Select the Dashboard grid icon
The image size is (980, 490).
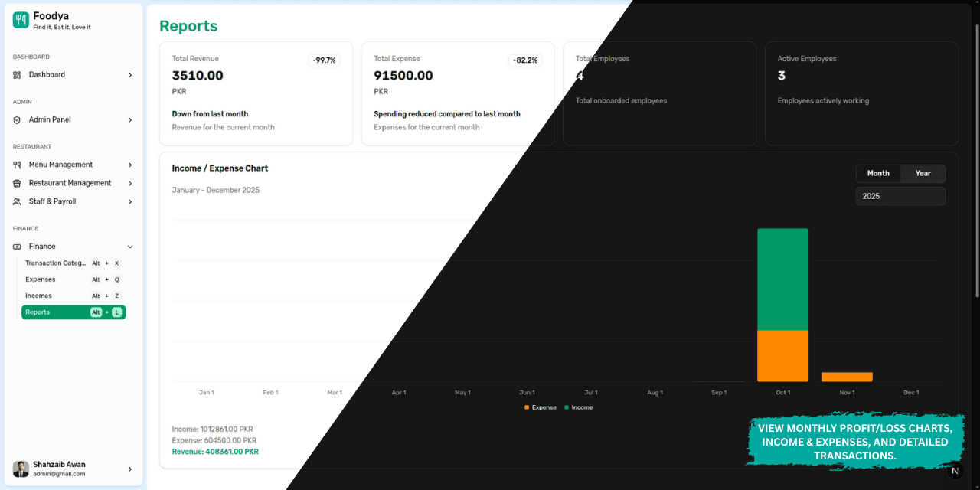click(17, 74)
